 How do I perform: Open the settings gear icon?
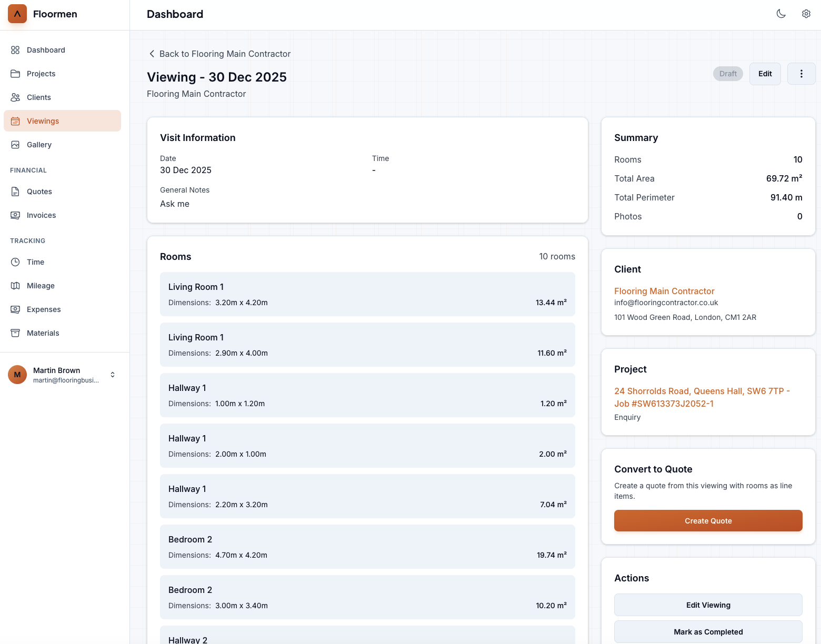click(806, 14)
